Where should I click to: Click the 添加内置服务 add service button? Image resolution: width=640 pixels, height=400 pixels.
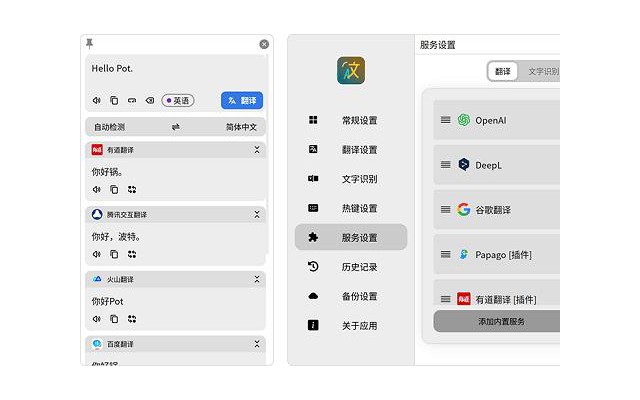(x=497, y=321)
